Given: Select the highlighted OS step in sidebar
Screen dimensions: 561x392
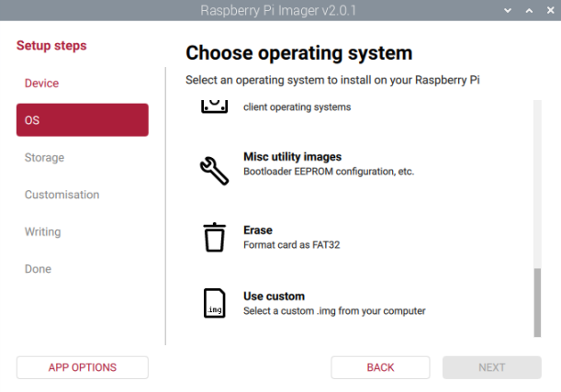Looking at the screenshot, I should [x=82, y=120].
